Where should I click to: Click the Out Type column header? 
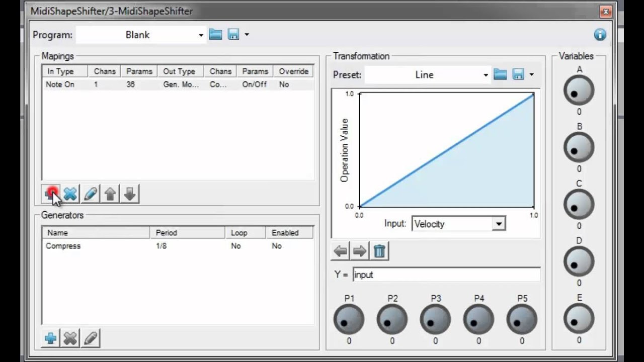pos(181,71)
